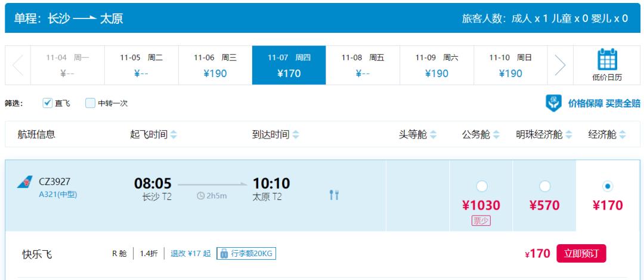This screenshot has height=280, width=644.
Task: Select the ¥570 pearl economy option
Action: (544, 186)
